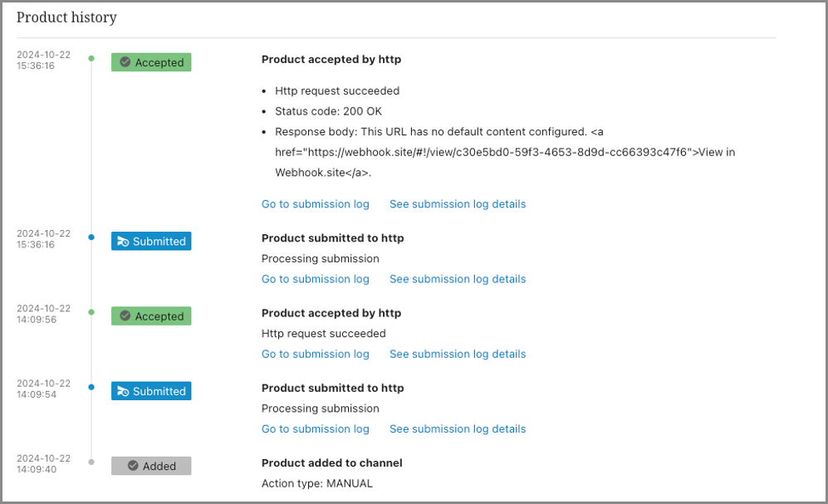Screen dimensions: 828x504
Task: Click the send icon in the 15:36:16 Submitted badge
Action: pyautogui.click(x=123, y=242)
